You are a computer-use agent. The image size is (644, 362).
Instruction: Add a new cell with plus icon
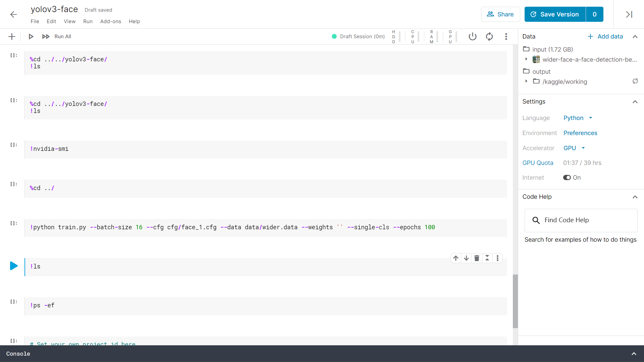click(x=12, y=37)
